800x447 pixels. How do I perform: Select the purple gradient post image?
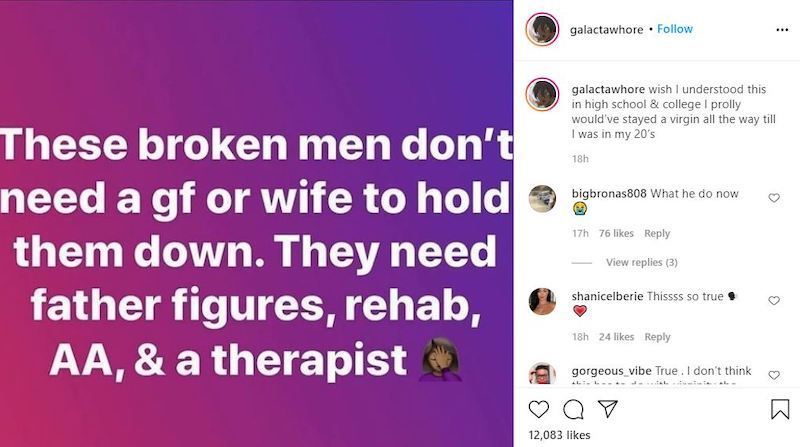pyautogui.click(x=257, y=224)
